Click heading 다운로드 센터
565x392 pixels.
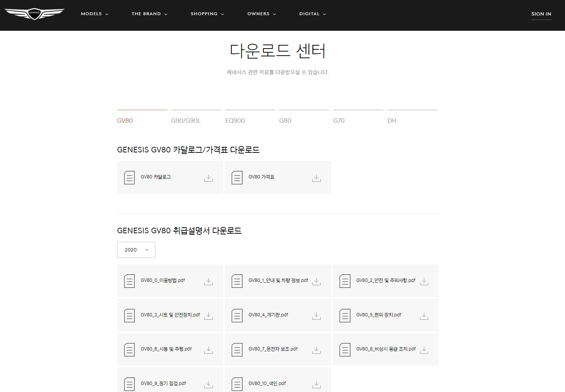(x=278, y=51)
